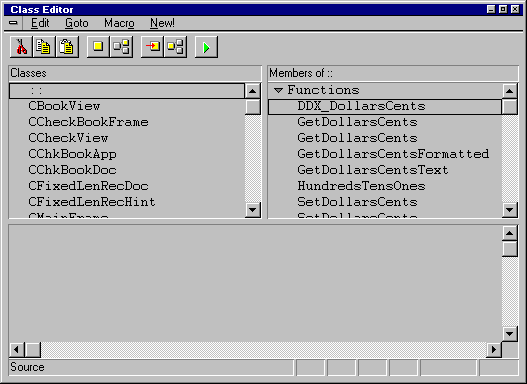Viewport: 527px width, 384px height.
Task: Click the gray hierarchy boxes toolbar icon
Action: (x=121, y=47)
